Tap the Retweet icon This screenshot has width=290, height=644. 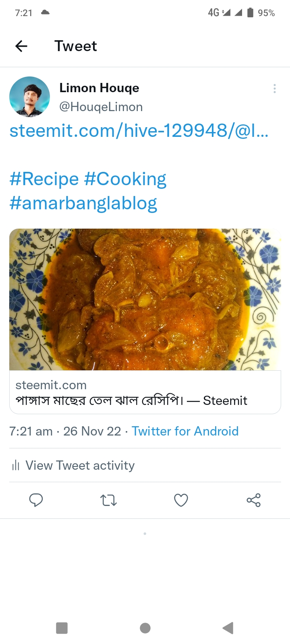(x=108, y=500)
